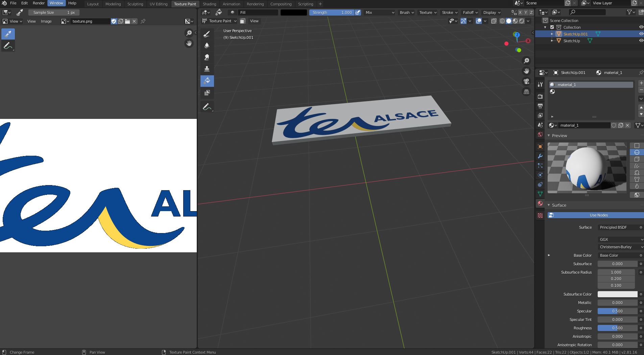644x355 pixels.
Task: Click the 3D viewport pan hand icon
Action: (x=526, y=71)
